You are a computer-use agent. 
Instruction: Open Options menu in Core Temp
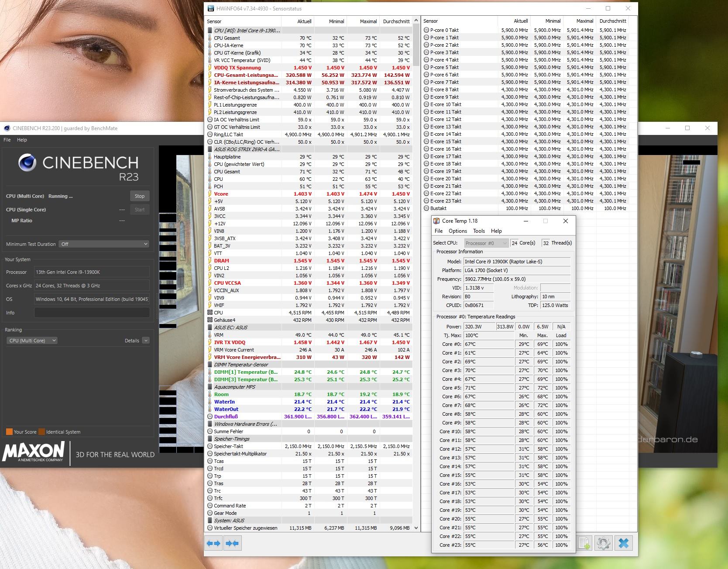coord(458,231)
